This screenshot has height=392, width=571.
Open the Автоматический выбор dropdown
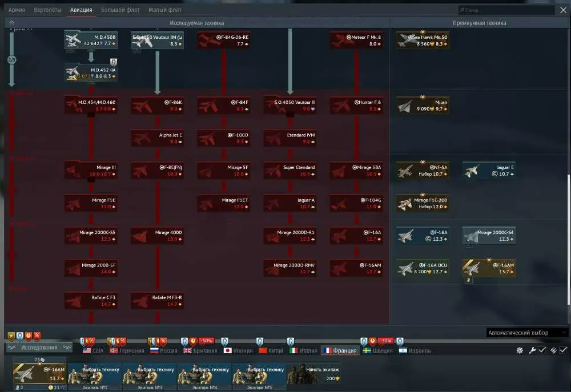point(526,333)
